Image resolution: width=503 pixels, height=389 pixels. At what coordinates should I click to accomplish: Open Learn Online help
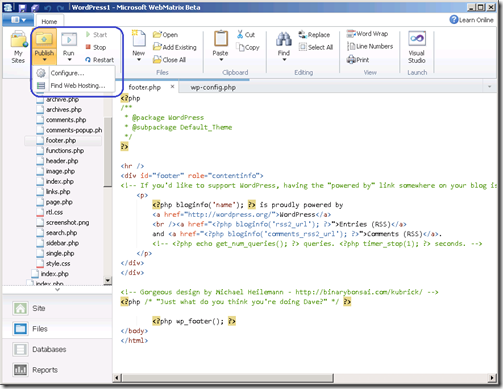coord(471,20)
